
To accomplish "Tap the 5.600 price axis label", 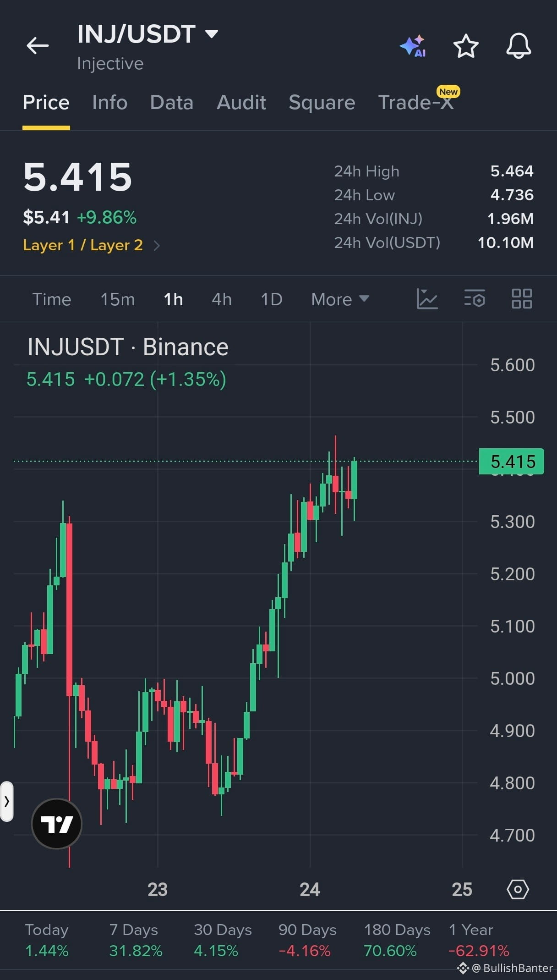I will point(513,365).
